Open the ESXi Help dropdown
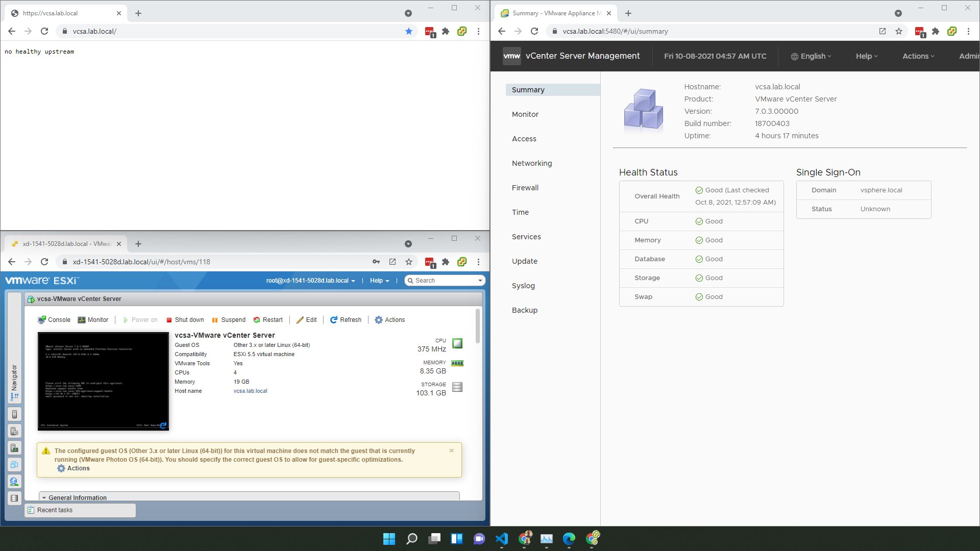980x551 pixels. pos(379,281)
